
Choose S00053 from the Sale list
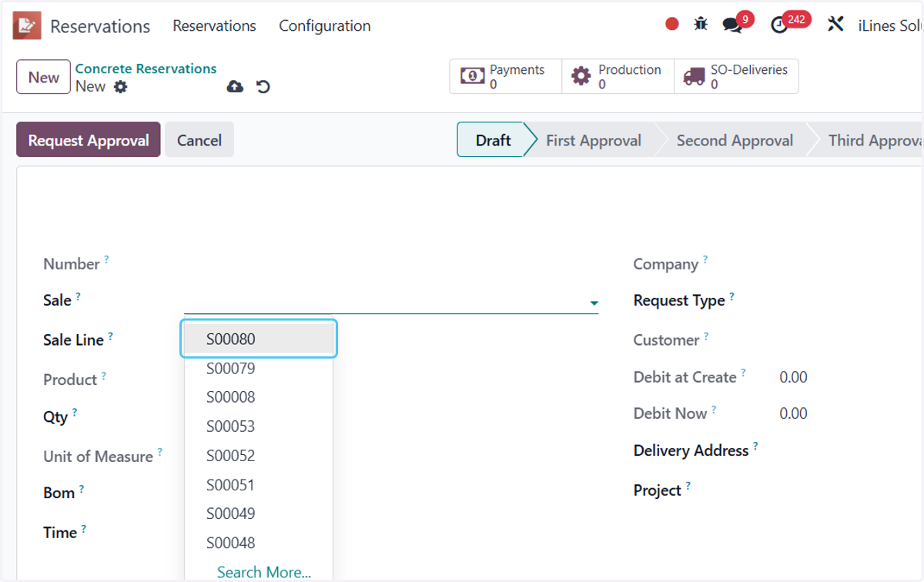tap(259, 426)
